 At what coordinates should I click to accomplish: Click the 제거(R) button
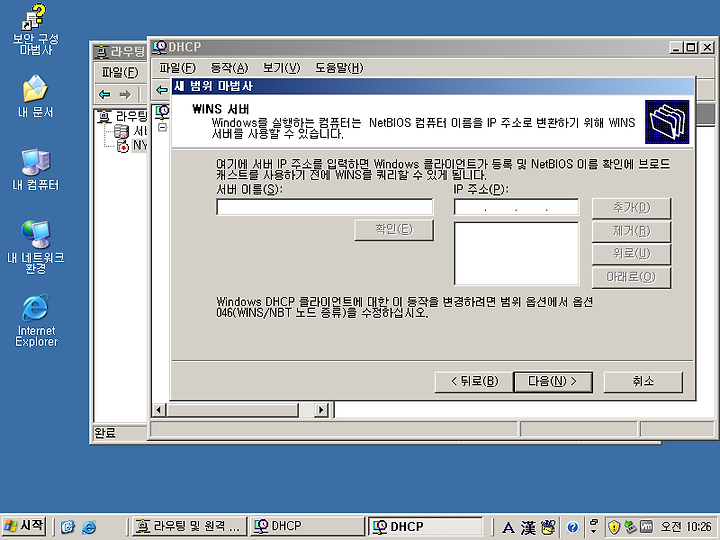(x=631, y=231)
